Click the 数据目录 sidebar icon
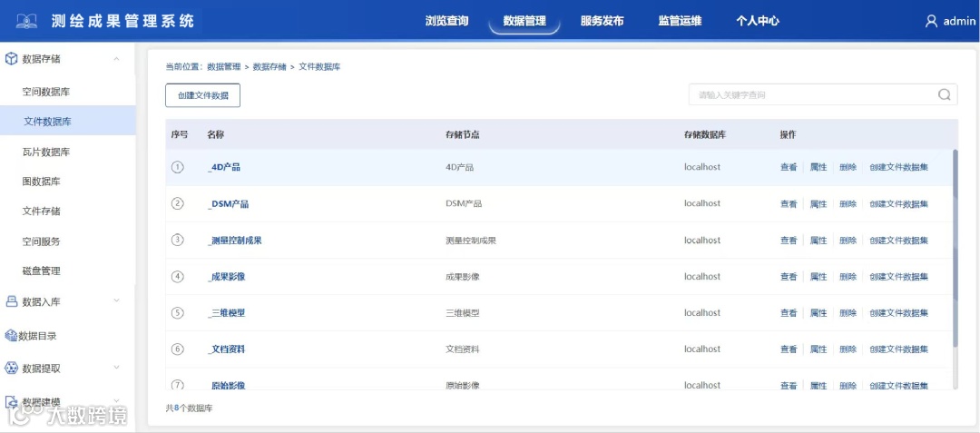Screen dimensions: 980x433 click(x=11, y=336)
